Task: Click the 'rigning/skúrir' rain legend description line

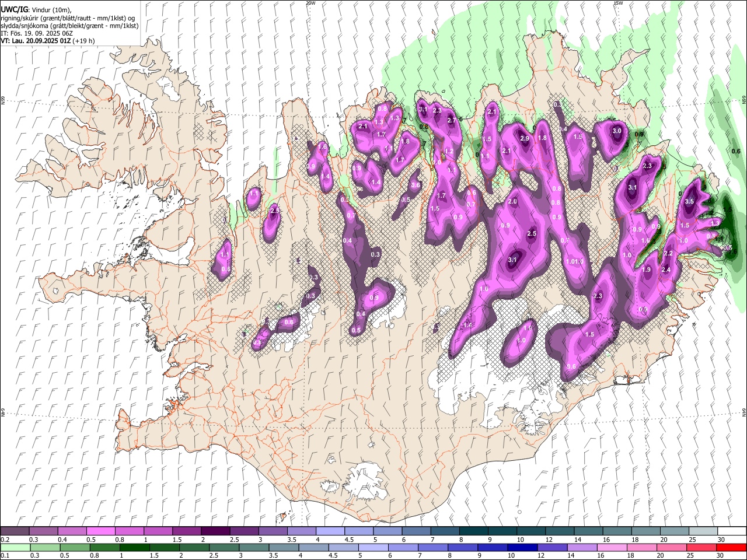Action: click(68, 18)
